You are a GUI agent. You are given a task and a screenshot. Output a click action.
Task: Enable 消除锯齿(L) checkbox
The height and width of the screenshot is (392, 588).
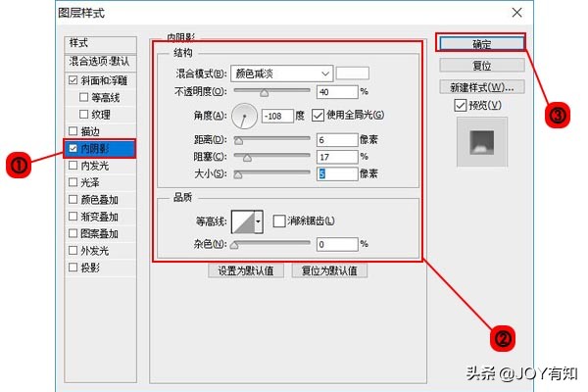279,220
